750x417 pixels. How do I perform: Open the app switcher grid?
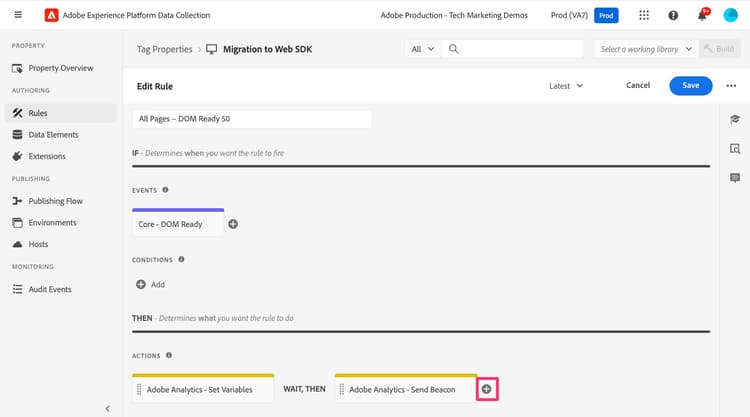coord(644,15)
